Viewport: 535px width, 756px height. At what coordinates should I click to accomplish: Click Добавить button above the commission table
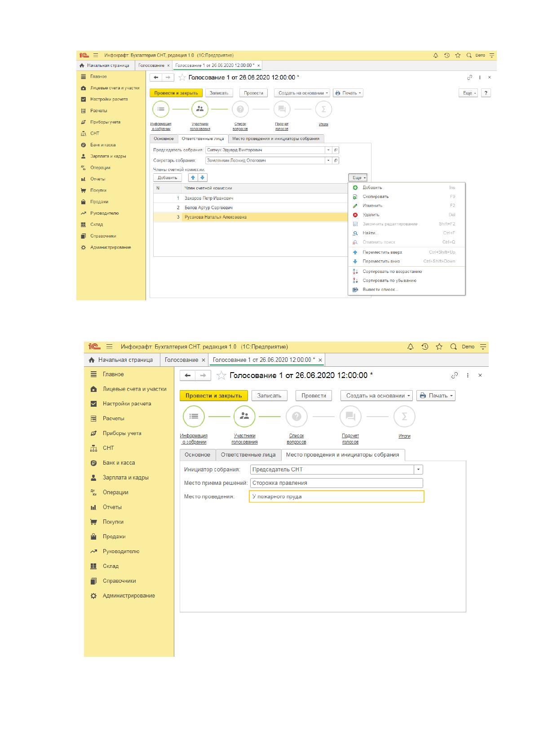pos(168,178)
